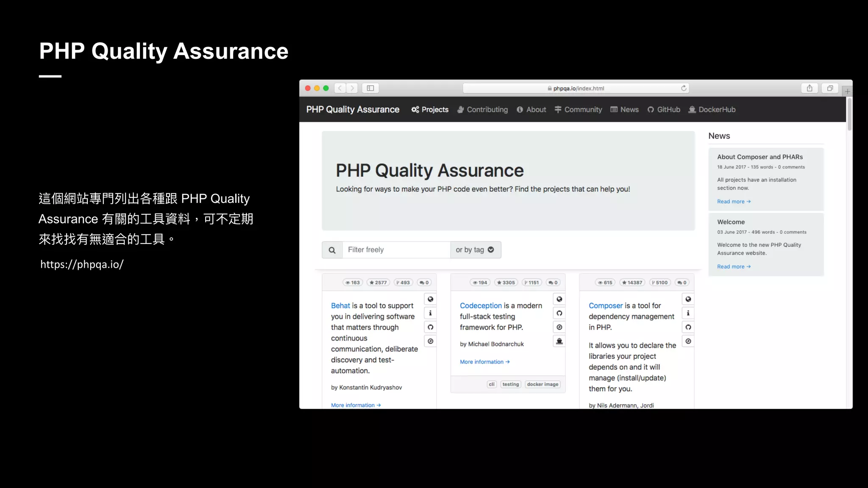
Task: Open the Behat project link
Action: [340, 305]
